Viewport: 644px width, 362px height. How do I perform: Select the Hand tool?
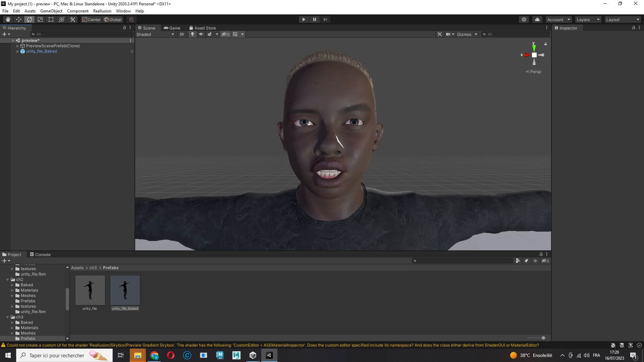pos(8,19)
